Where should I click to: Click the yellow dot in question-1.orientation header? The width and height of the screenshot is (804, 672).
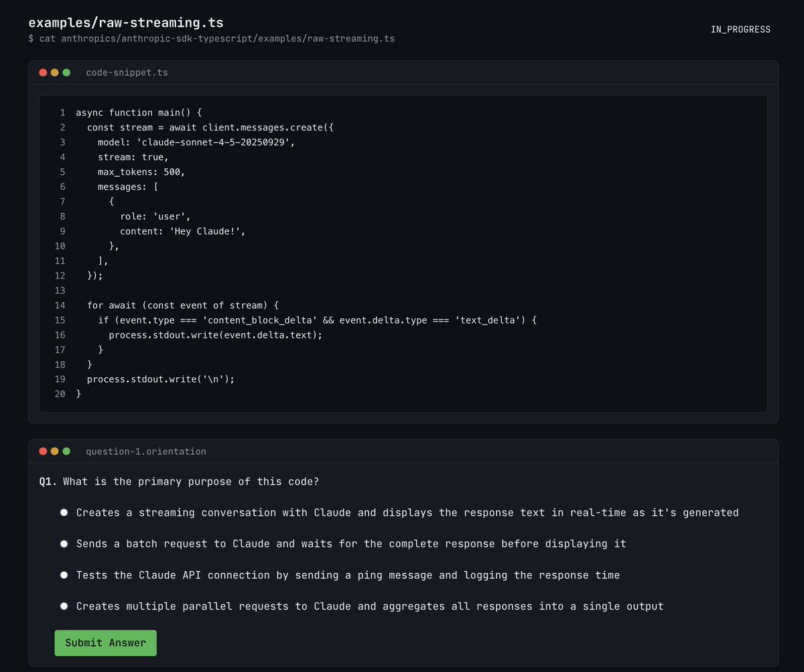coord(55,452)
